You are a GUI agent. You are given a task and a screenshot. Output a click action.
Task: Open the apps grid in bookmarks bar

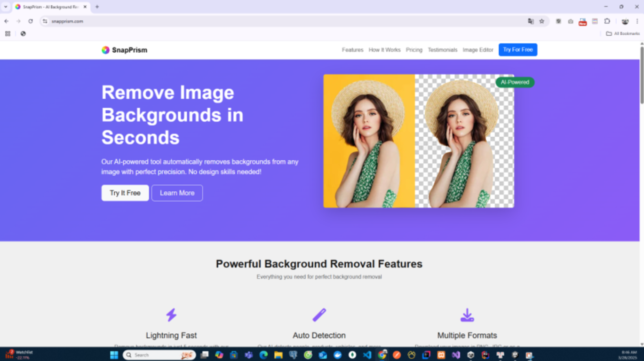tap(8, 33)
